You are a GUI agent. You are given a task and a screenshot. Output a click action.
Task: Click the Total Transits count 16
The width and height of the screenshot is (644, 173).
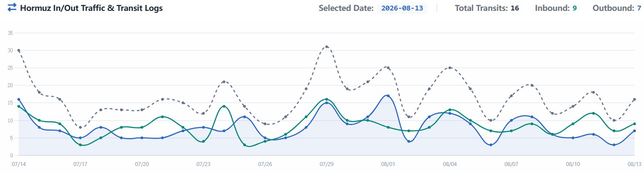(x=515, y=8)
